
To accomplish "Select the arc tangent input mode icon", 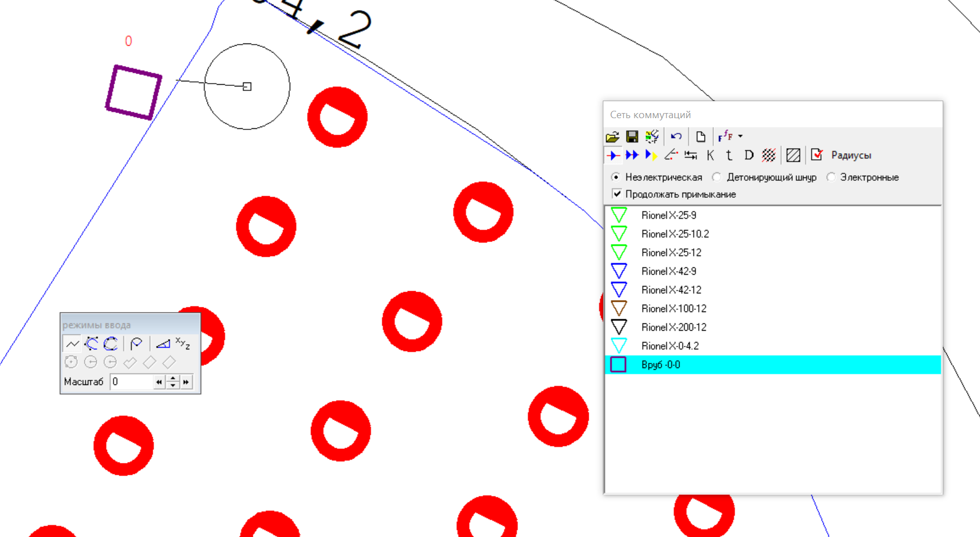I will (x=136, y=344).
